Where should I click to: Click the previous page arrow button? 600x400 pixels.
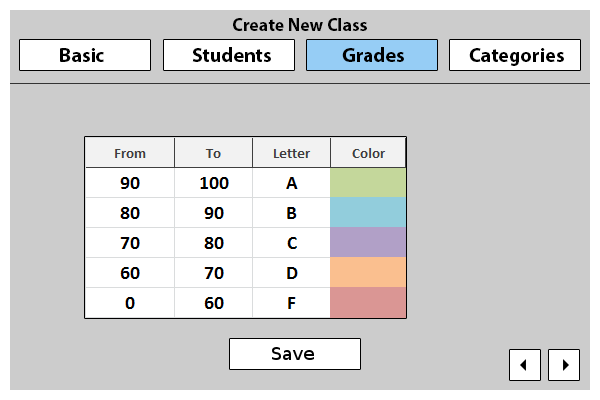click(x=525, y=364)
